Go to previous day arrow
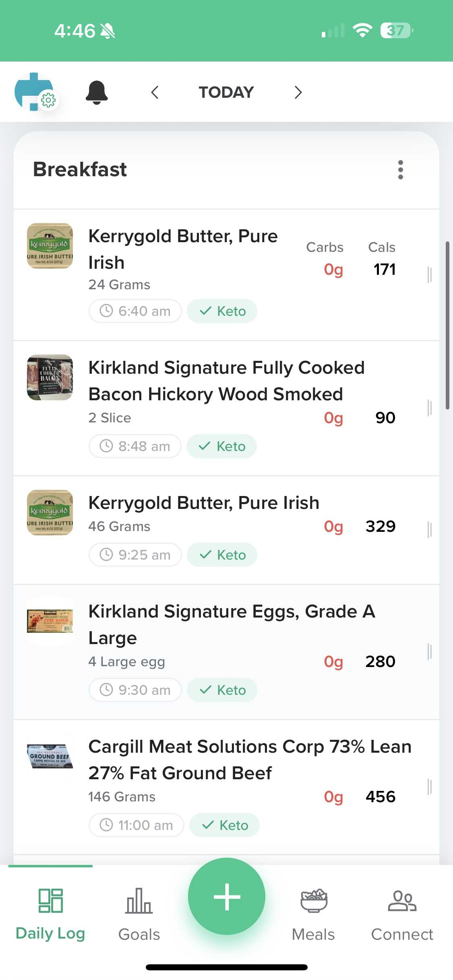The height and width of the screenshot is (980, 453). pyautogui.click(x=155, y=92)
